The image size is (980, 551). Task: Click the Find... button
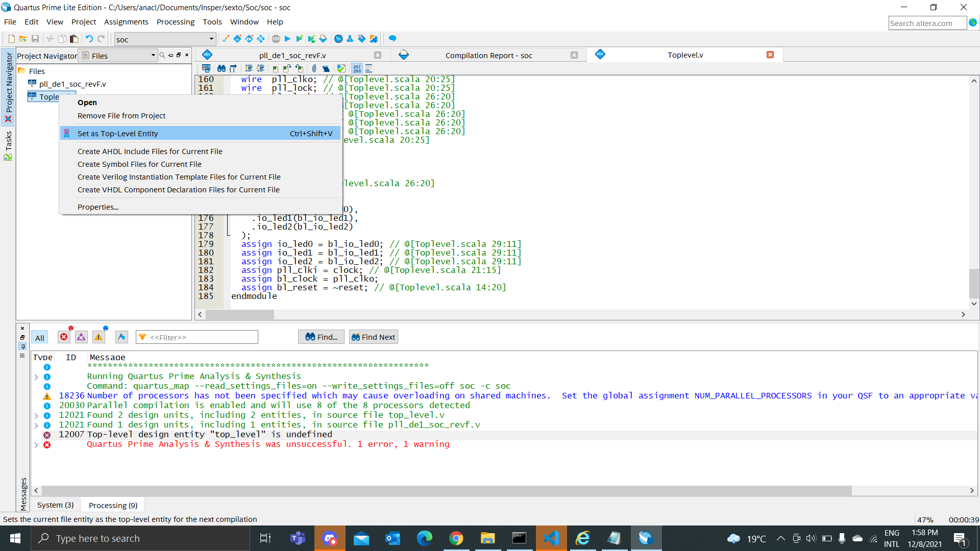(x=321, y=337)
